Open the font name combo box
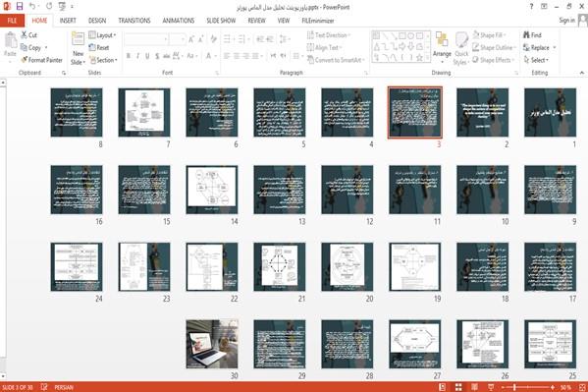This screenshot has height=392, width=588. (146, 39)
